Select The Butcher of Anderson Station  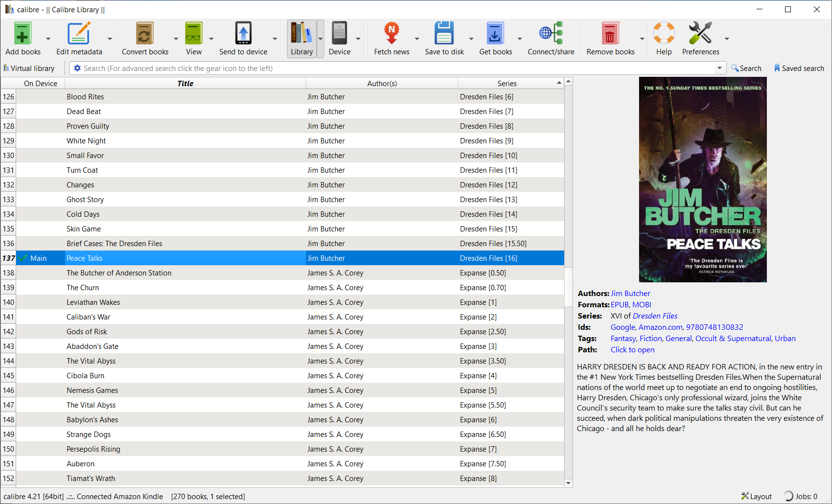coord(119,273)
